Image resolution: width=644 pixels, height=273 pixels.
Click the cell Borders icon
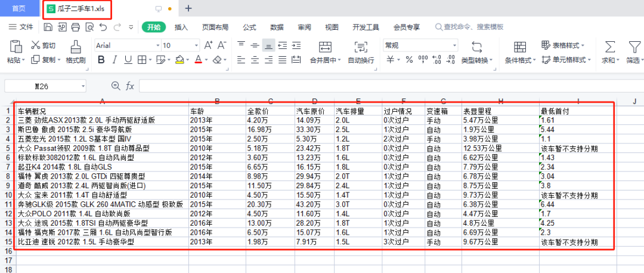tap(142, 60)
